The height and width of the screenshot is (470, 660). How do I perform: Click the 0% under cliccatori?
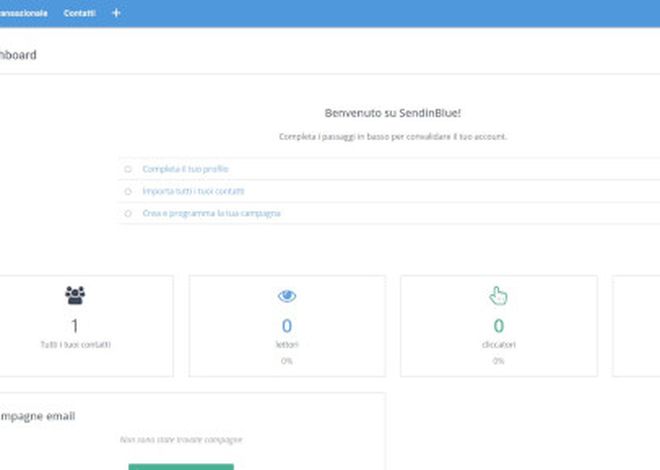(498, 361)
